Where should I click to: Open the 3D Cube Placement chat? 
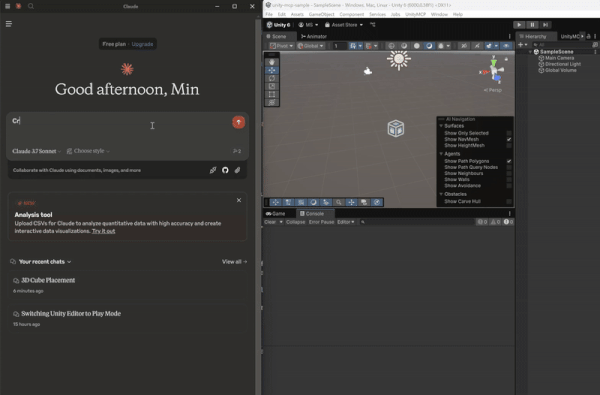click(x=48, y=280)
